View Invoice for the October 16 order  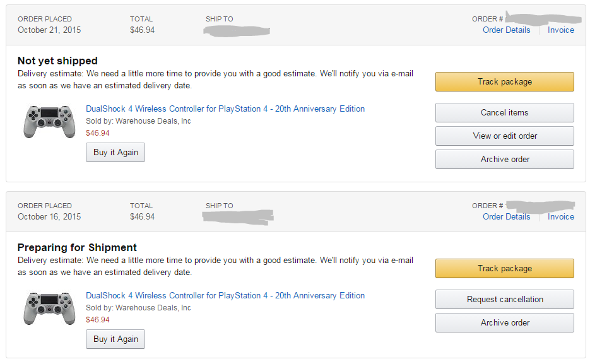560,216
